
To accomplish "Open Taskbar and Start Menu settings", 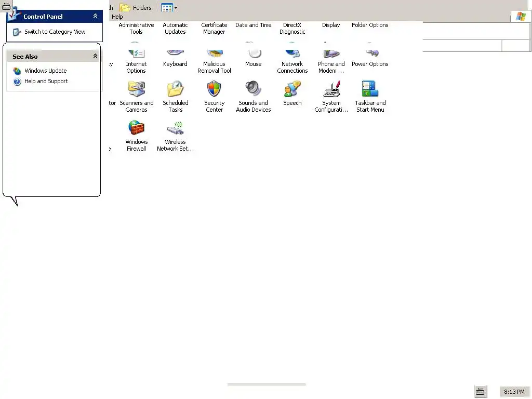I will tap(370, 96).
